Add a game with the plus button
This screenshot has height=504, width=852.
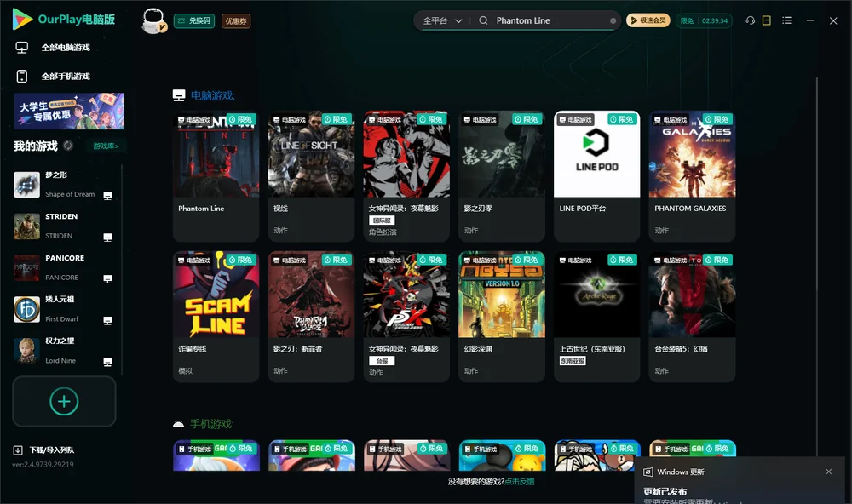64,401
